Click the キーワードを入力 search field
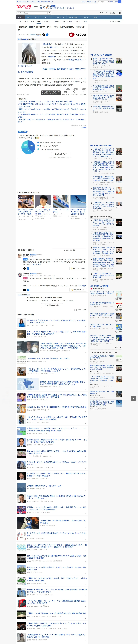This screenshot has height=644, width=138. tap(32, 13)
